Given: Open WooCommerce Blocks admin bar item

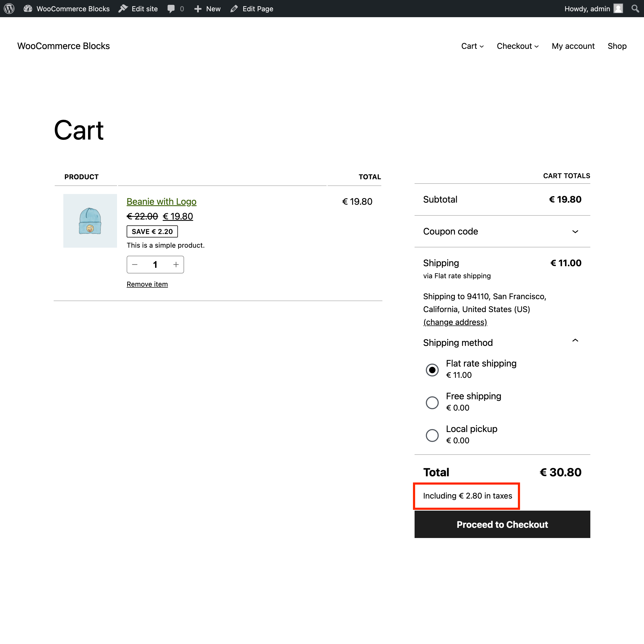Looking at the screenshot, I should tap(67, 9).
